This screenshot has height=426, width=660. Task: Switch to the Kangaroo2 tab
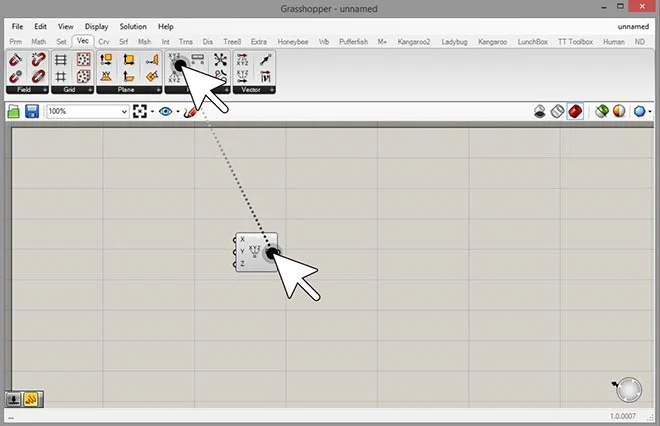click(414, 42)
